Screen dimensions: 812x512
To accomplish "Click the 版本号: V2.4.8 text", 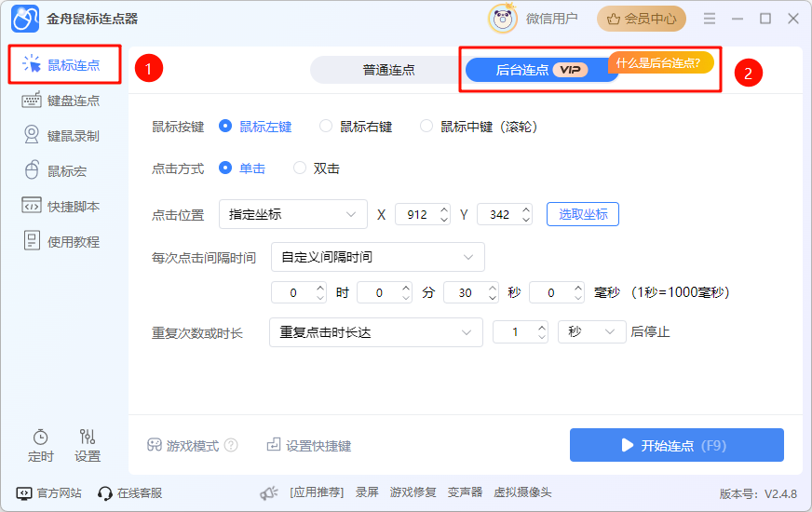I will 758,494.
